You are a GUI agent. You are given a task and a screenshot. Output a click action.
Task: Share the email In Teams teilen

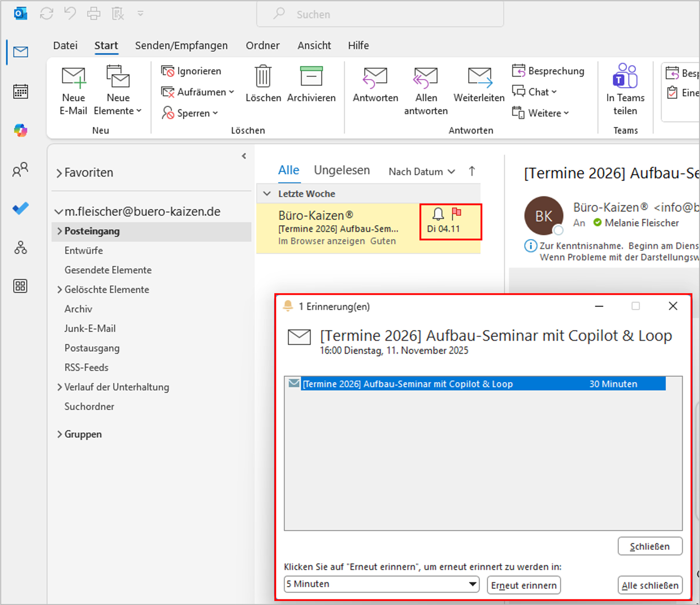coord(625,90)
